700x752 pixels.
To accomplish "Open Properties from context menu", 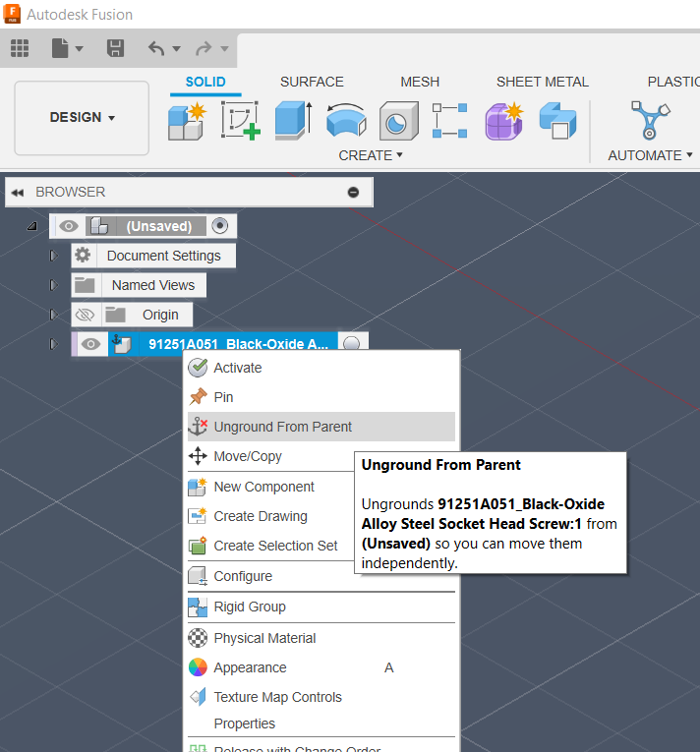I will coord(321,723).
